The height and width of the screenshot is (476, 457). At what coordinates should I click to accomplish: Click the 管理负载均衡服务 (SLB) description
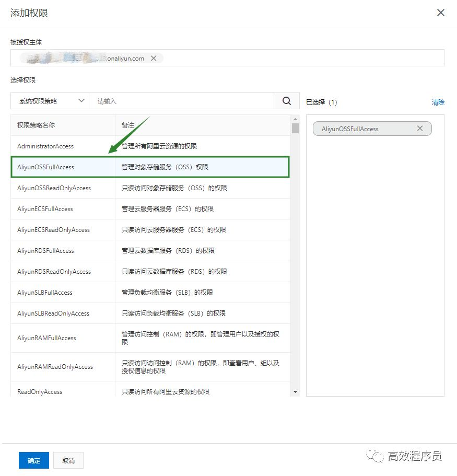tap(167, 293)
